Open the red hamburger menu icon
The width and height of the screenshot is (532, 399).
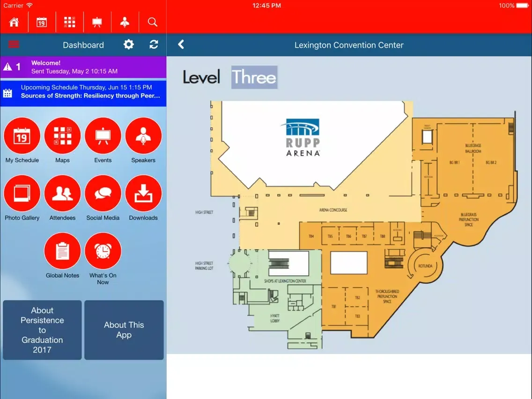[x=14, y=44]
